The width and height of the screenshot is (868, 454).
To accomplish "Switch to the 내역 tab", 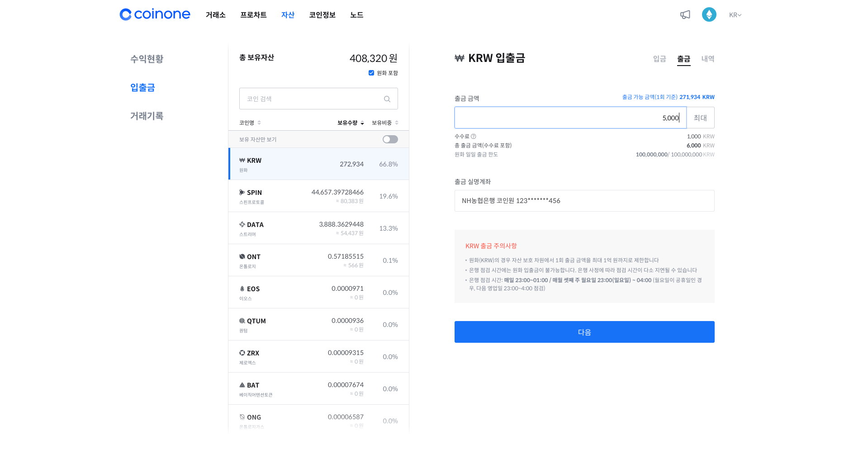I will 707,59.
